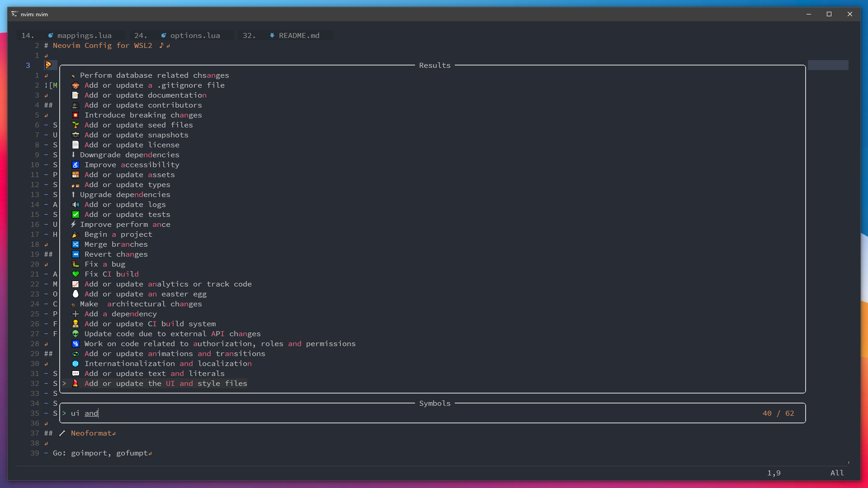Click the party popper icon for Begin a project
This screenshot has width=868, height=488.
(75, 235)
